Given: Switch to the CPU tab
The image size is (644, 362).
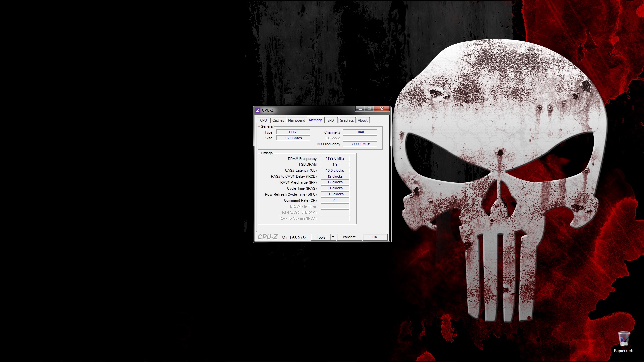Looking at the screenshot, I should click(263, 120).
